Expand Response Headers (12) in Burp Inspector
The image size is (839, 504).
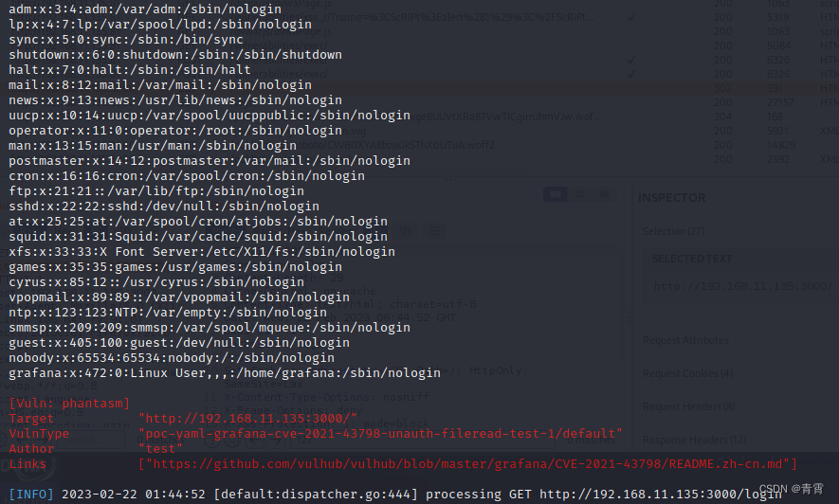[x=694, y=440]
